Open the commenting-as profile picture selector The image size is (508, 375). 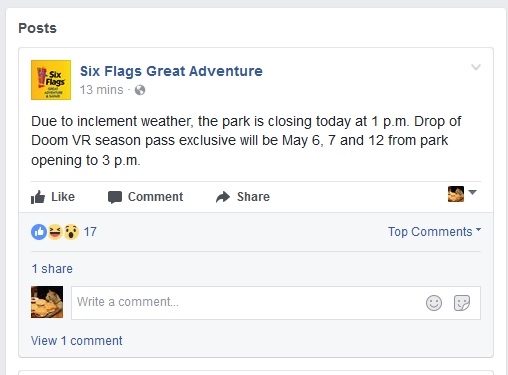pos(462,194)
